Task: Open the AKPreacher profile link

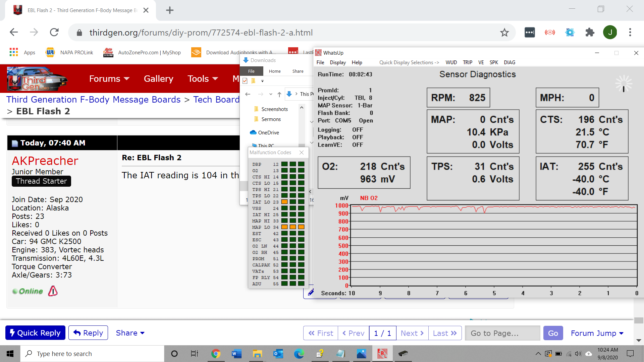Action: point(45,161)
